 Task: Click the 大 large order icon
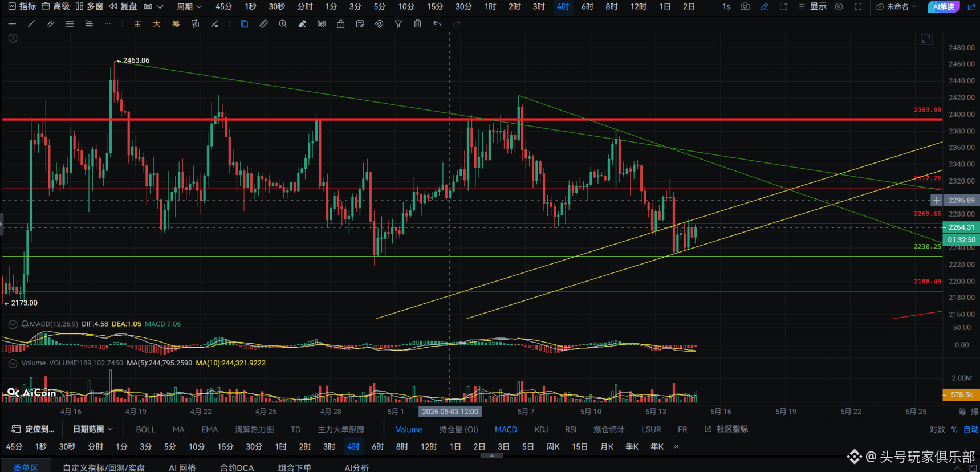[157, 24]
